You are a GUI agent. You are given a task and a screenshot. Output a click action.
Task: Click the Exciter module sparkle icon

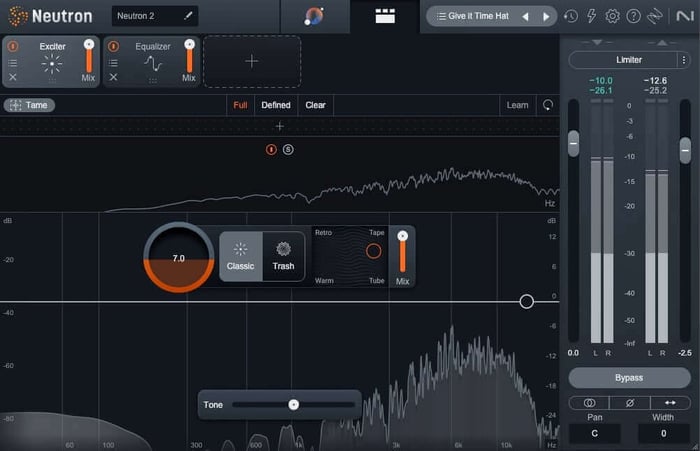point(52,64)
